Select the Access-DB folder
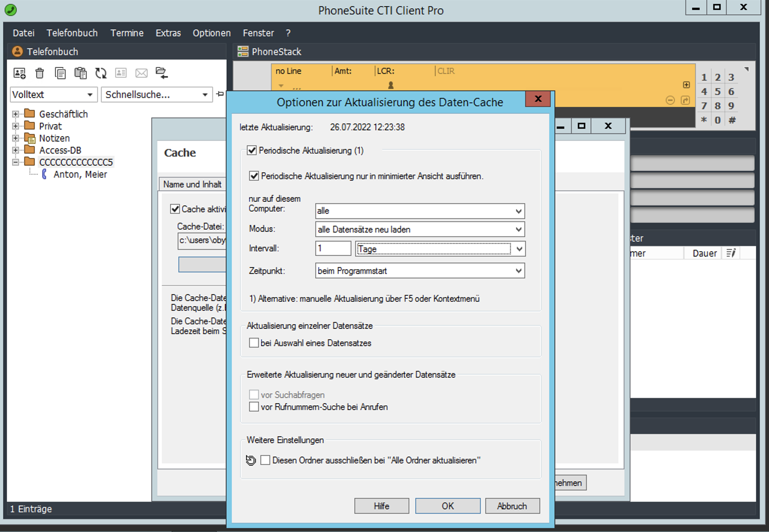 click(x=60, y=150)
